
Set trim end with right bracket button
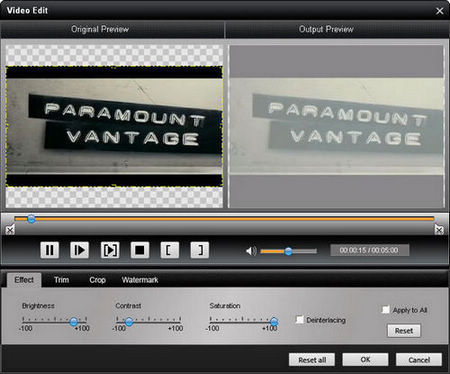pos(200,250)
